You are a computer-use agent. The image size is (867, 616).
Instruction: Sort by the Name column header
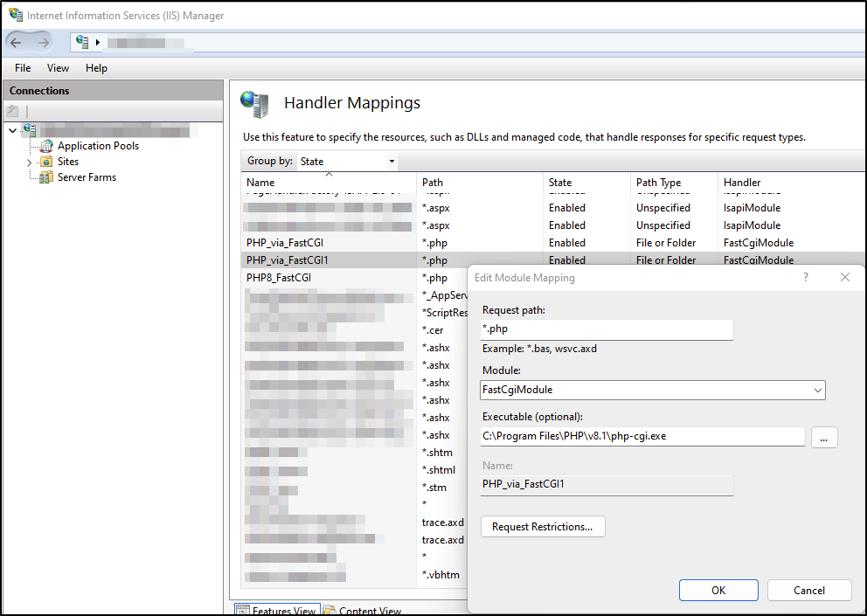coord(329,183)
